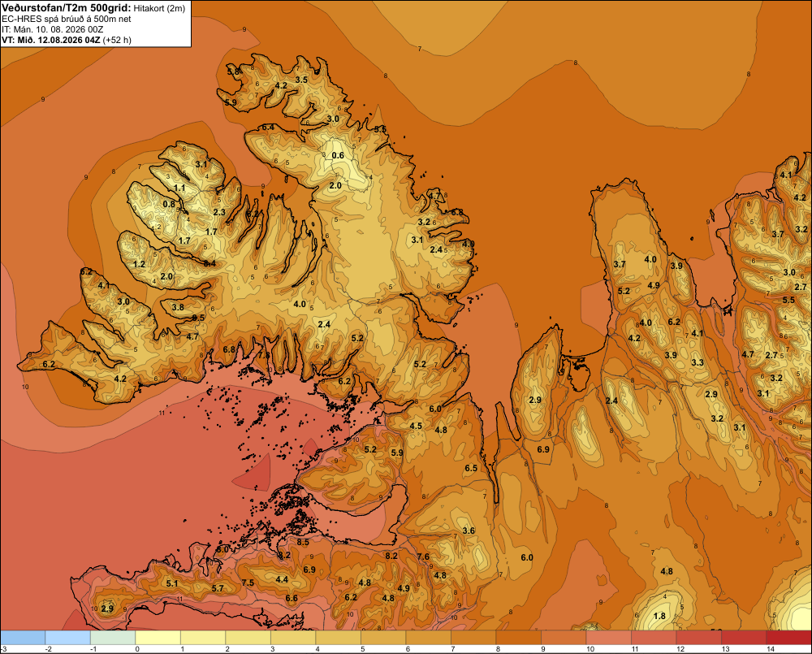Click the 'Veðurstofan/T2m 500grid:' title text

[x=66, y=7]
